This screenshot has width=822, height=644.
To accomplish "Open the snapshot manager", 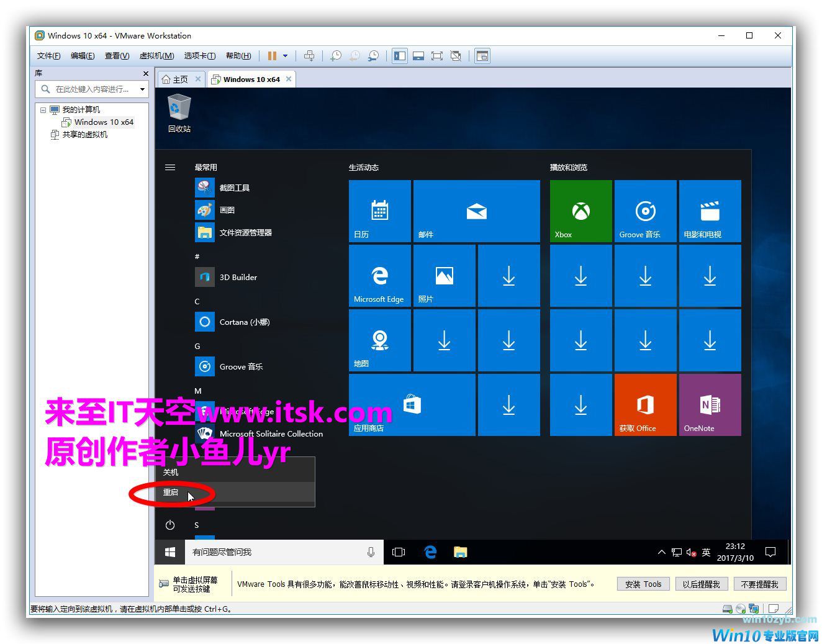I will (373, 56).
